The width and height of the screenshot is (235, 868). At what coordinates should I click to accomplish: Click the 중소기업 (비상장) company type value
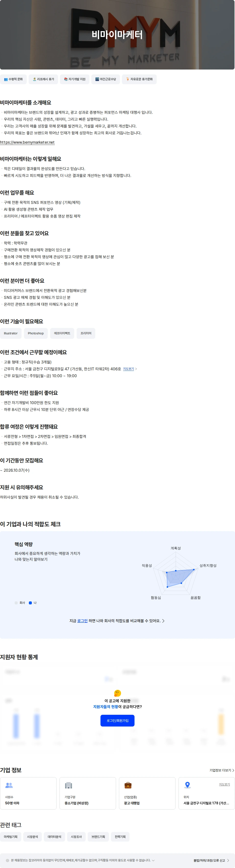point(77,803)
